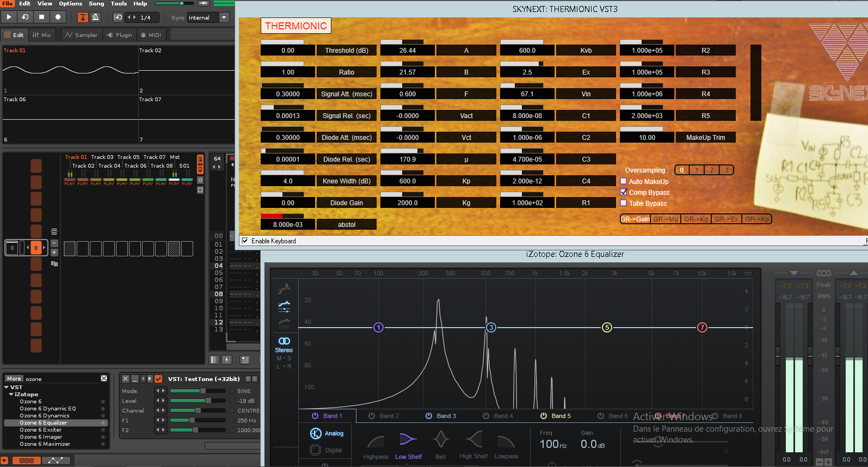
Task: Set Oversampling to 3
Action: 727,170
